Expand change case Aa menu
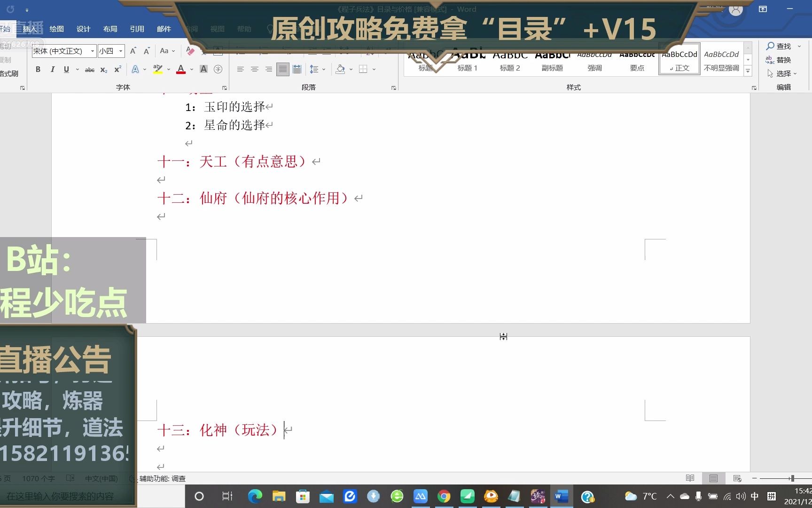812x508 pixels. (x=167, y=51)
